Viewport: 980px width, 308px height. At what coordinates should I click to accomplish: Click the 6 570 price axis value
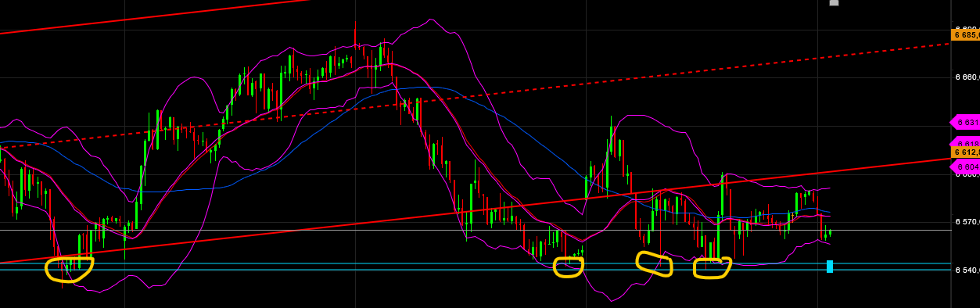(967, 222)
